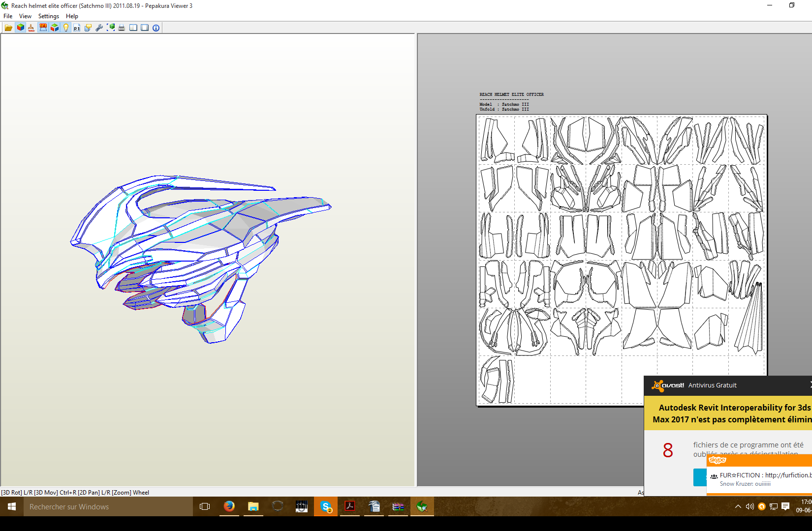This screenshot has width=812, height=531.
Task: Open the Action Center notification icon
Action: 785,506
